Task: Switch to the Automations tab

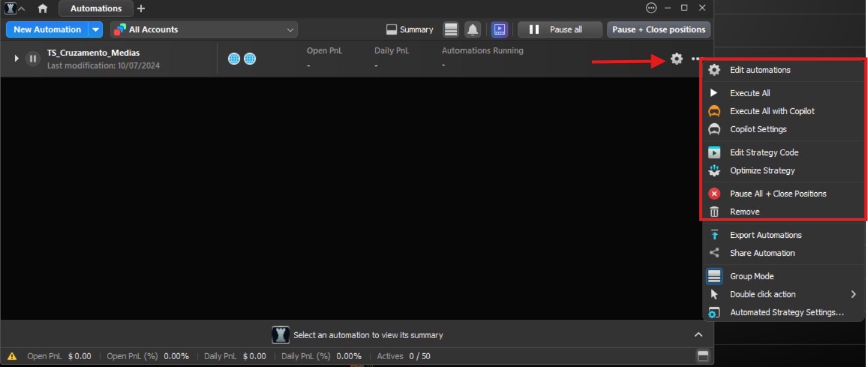Action: (96, 8)
